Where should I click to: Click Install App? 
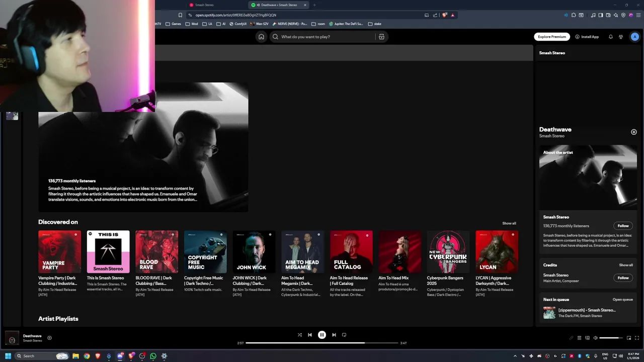pos(587,37)
